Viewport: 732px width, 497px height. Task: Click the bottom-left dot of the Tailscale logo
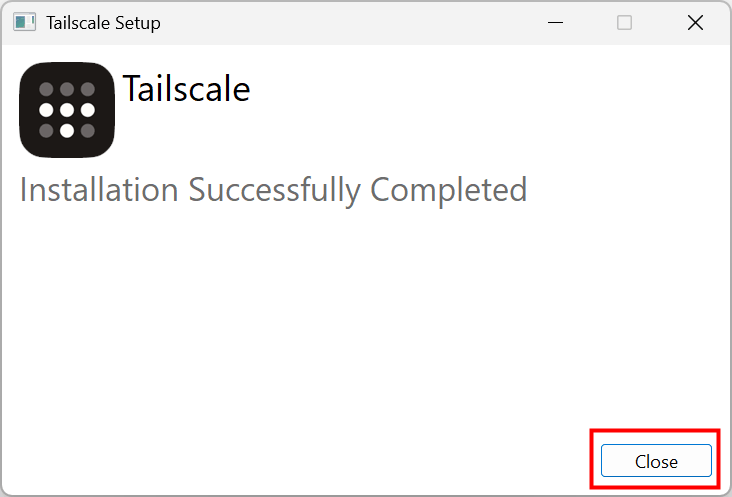tap(46, 130)
